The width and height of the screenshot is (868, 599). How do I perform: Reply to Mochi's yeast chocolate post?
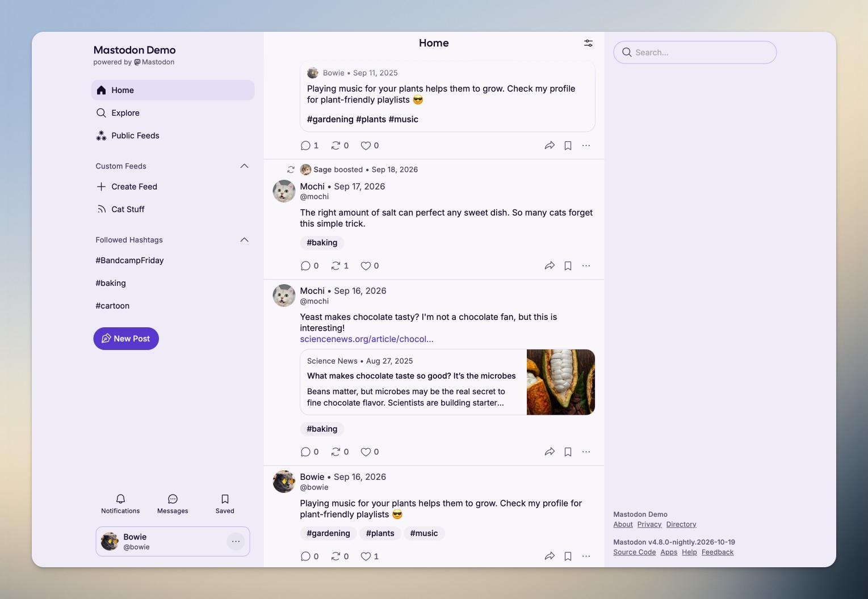click(309, 452)
